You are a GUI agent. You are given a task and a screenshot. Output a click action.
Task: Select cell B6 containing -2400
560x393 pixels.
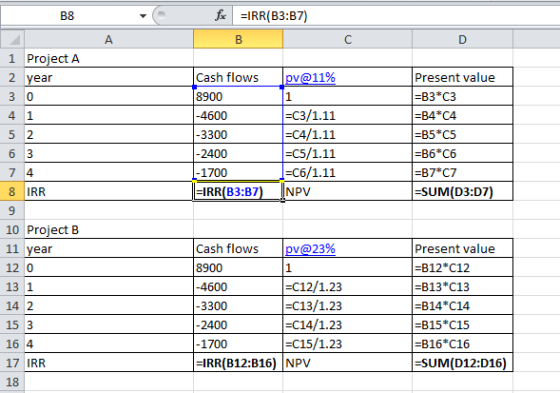tap(238, 153)
